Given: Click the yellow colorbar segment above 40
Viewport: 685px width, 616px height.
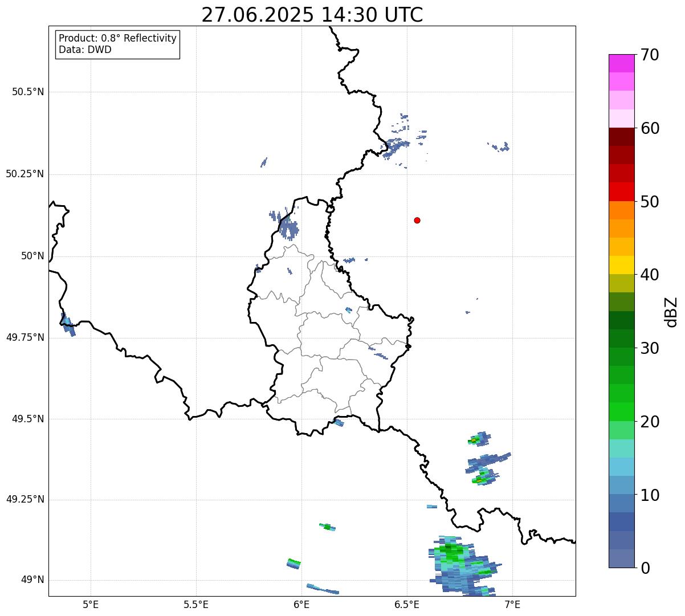Looking at the screenshot, I should coord(621,265).
